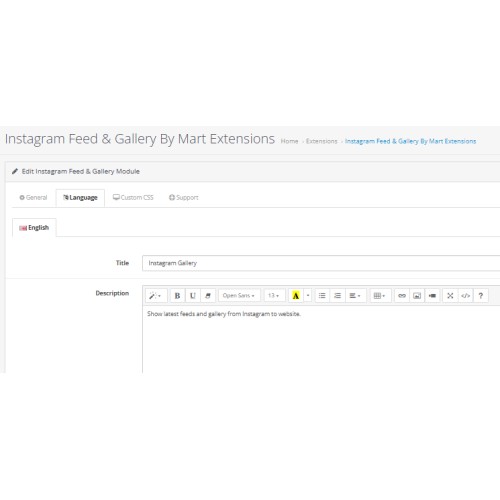Image resolution: width=500 pixels, height=500 pixels.
Task: Apply the yellow highlight text color
Action: (x=296, y=296)
